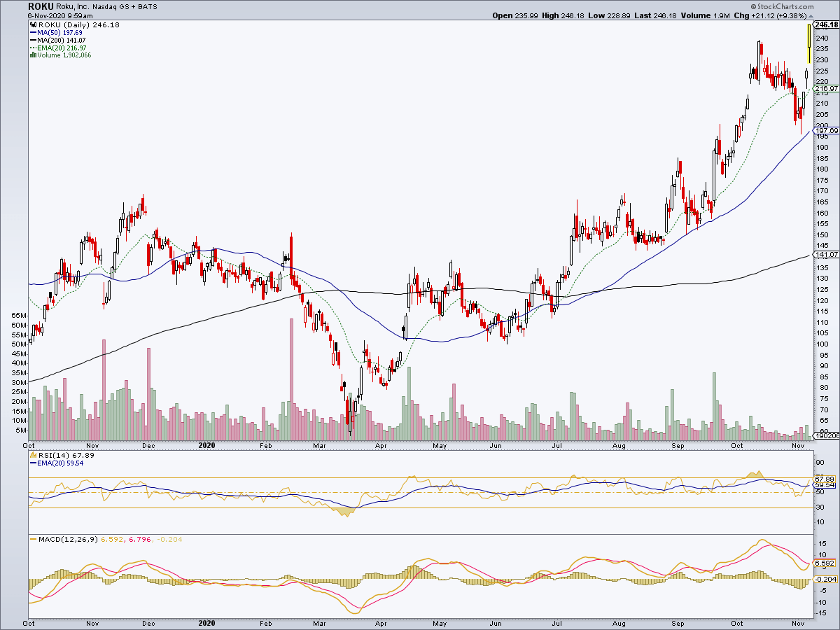Click the 67.89 tag on the RSI right axis
Image resolution: width=840 pixels, height=630 pixels.
point(824,478)
